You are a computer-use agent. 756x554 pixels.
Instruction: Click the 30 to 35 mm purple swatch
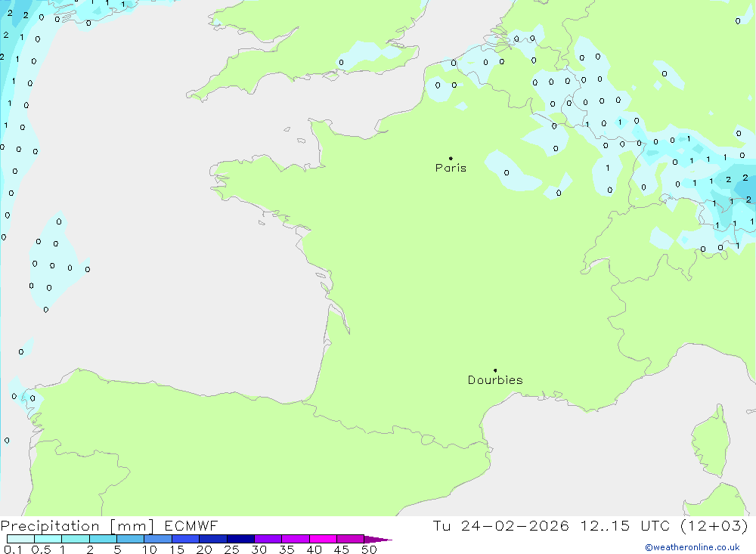tap(268, 539)
